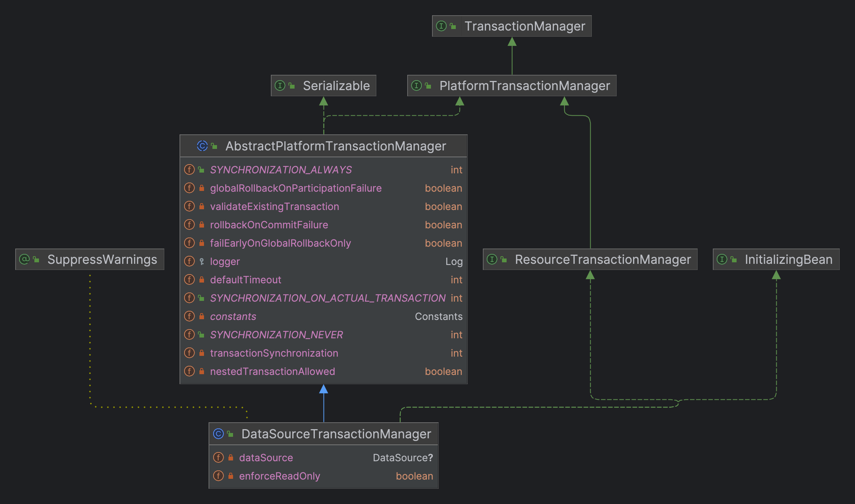Click the blue inheritance arrow below AbstractPlatformTransactionManager
Viewport: 855px width, 504px height.
(324, 403)
